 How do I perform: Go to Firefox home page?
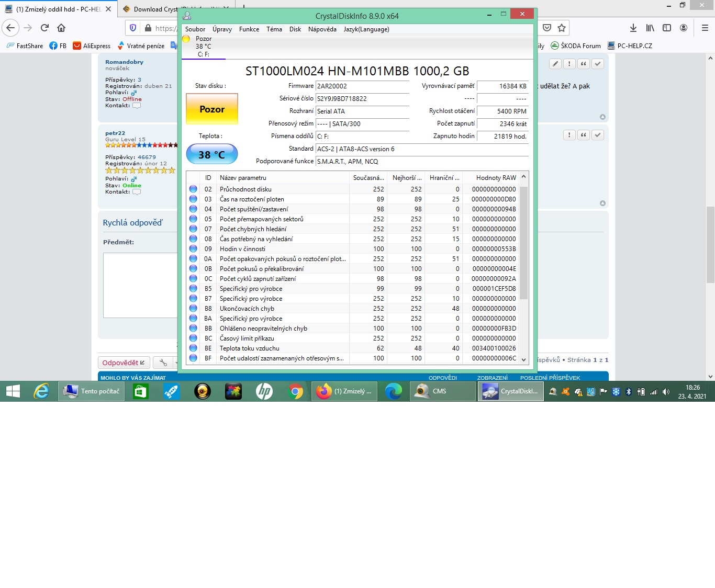pyautogui.click(x=61, y=28)
